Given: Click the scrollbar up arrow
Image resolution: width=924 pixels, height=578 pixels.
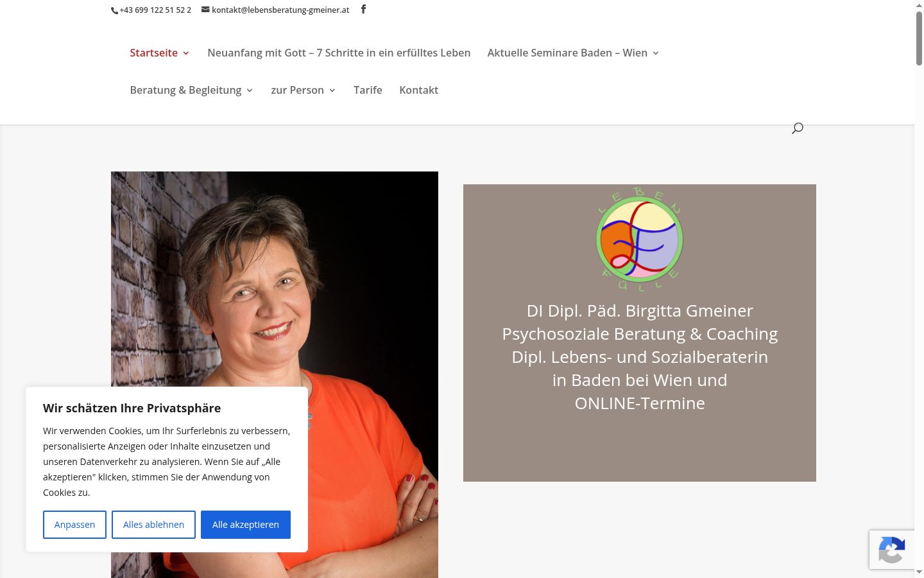Looking at the screenshot, I should pos(919,4).
